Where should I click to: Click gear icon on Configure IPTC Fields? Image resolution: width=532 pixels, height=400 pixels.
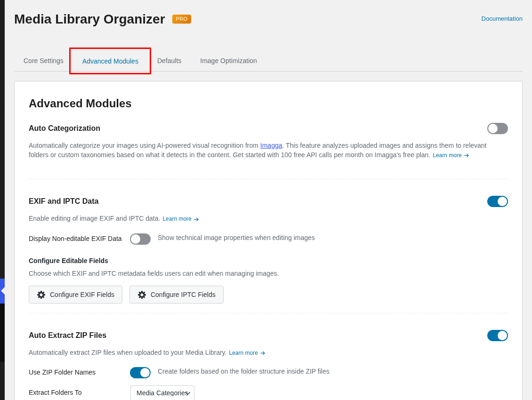[x=142, y=295]
